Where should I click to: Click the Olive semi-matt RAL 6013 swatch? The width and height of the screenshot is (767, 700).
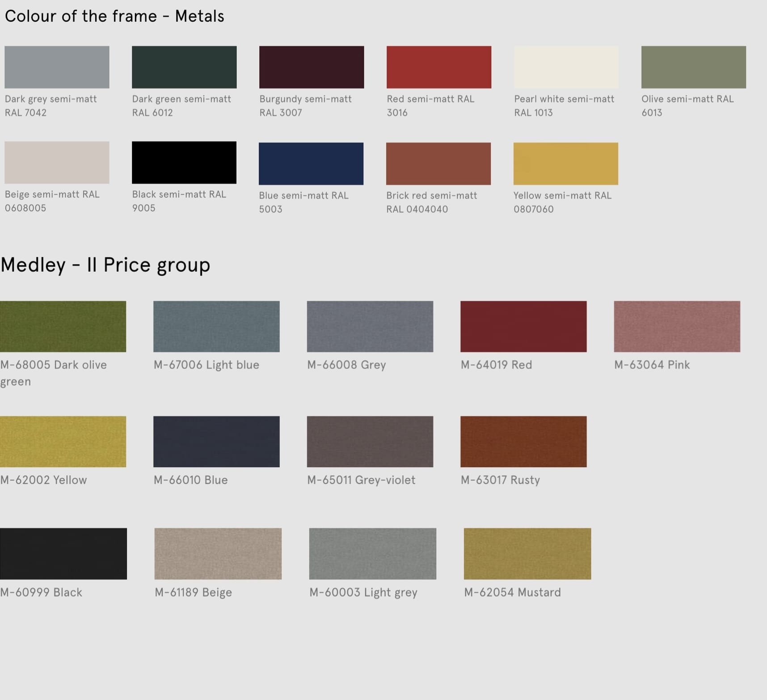click(693, 67)
